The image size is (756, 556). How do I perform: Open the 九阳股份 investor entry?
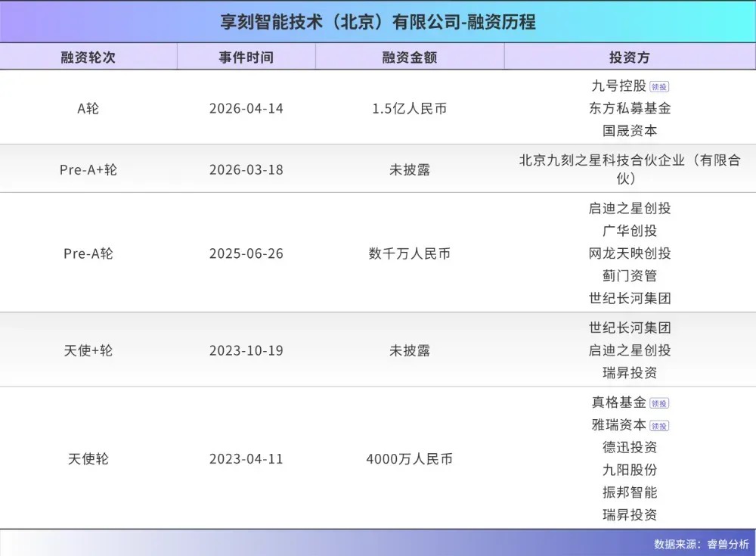(629, 470)
